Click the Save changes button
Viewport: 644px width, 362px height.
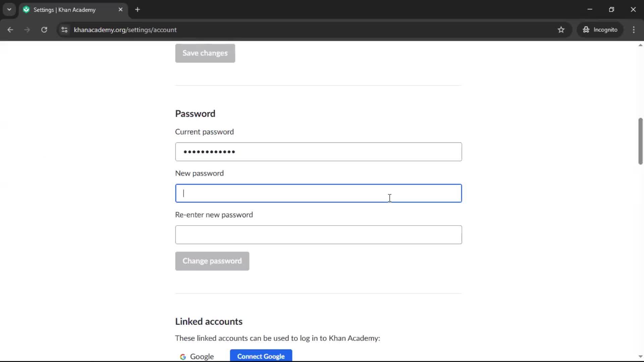coord(205,53)
